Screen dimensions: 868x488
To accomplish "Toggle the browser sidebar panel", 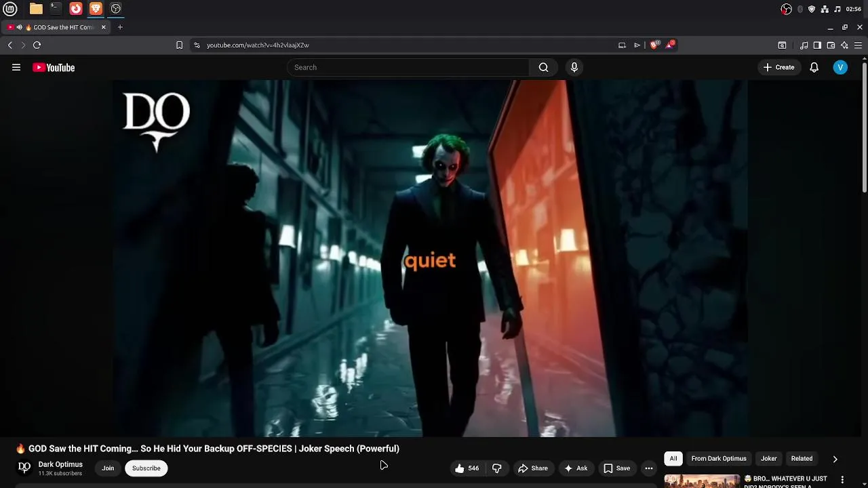I will click(x=817, y=45).
